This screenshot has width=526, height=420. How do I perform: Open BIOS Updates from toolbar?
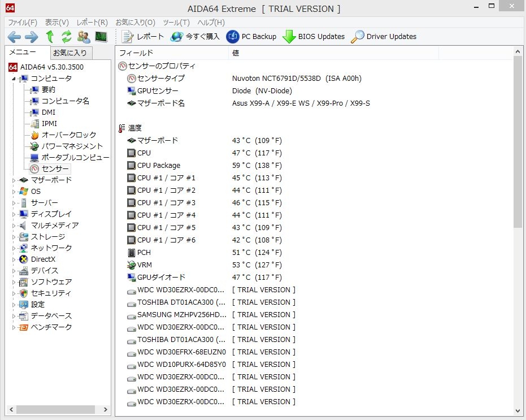pos(314,37)
